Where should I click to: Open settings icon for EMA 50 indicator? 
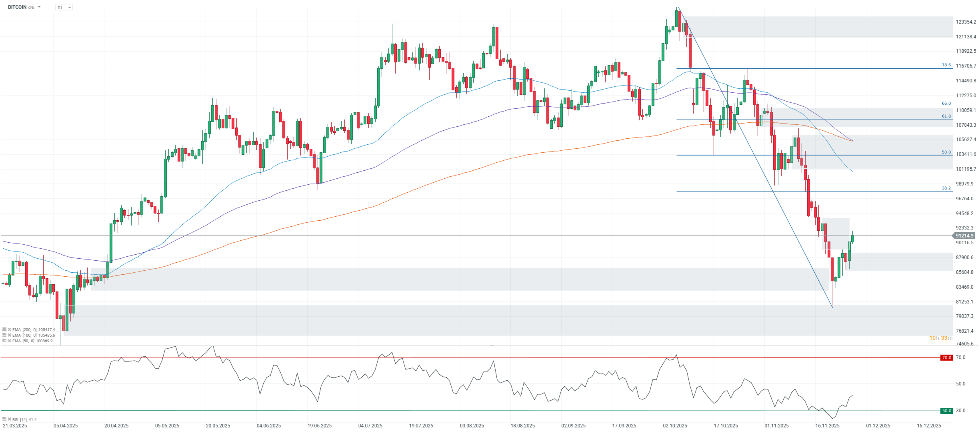click(4, 341)
